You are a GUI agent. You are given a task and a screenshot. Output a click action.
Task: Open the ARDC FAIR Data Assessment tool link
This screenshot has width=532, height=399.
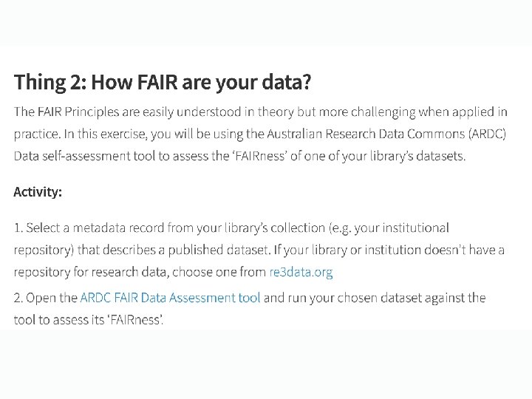pyautogui.click(x=170, y=298)
